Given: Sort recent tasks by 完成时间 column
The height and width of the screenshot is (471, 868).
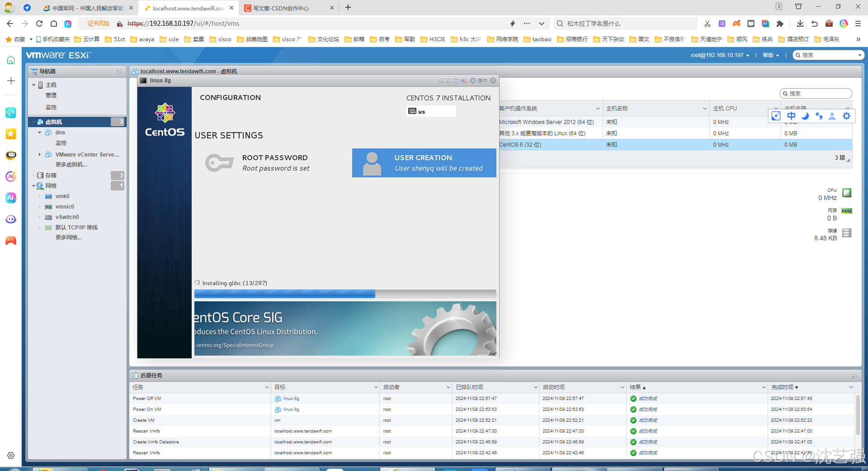Looking at the screenshot, I should coord(784,387).
